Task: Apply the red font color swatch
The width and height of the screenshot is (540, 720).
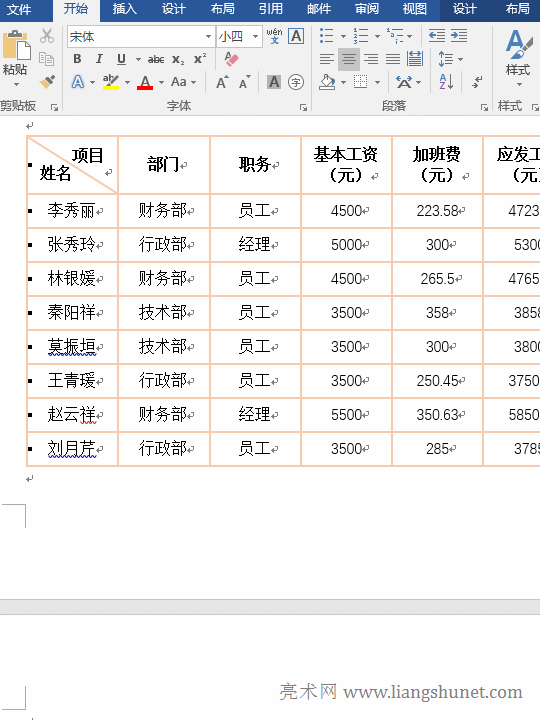Action: 145,82
